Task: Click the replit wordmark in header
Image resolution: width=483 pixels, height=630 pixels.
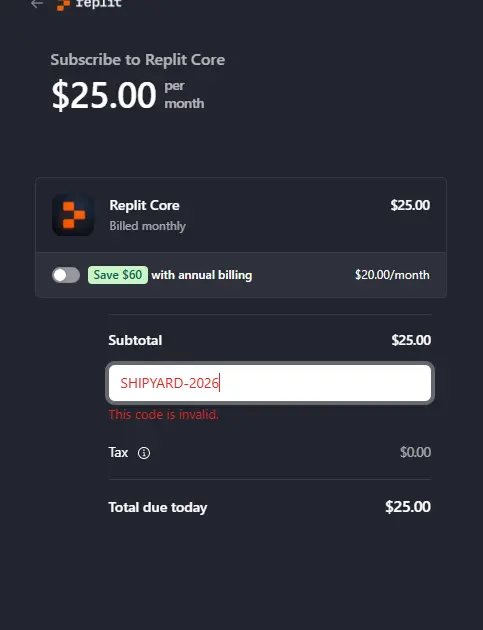Action: pos(98,4)
